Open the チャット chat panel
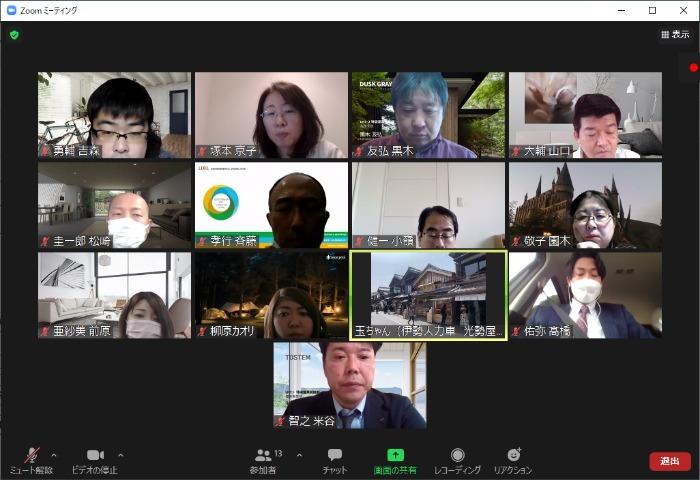The image size is (700, 480). tap(335, 458)
